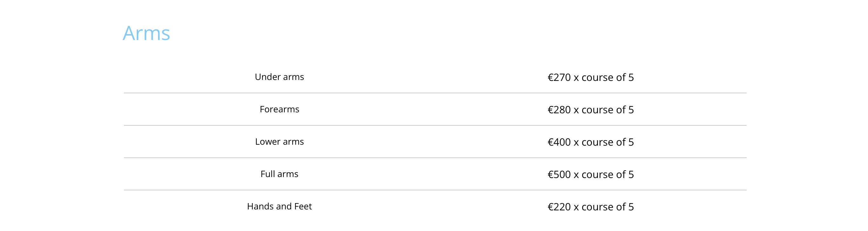Click the divider line below Full arms
This screenshot has height=231, width=868.
click(435, 190)
